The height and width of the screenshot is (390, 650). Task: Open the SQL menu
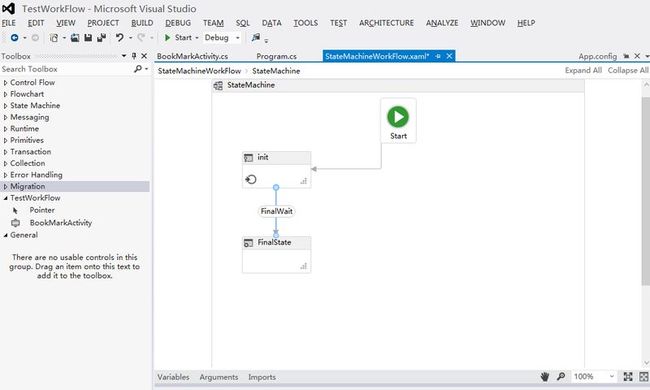243,23
